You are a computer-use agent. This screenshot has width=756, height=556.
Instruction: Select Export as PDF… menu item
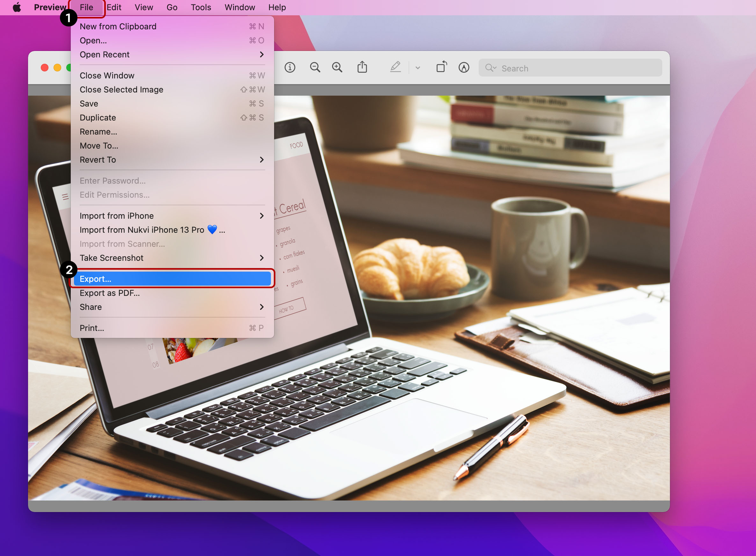(x=110, y=293)
